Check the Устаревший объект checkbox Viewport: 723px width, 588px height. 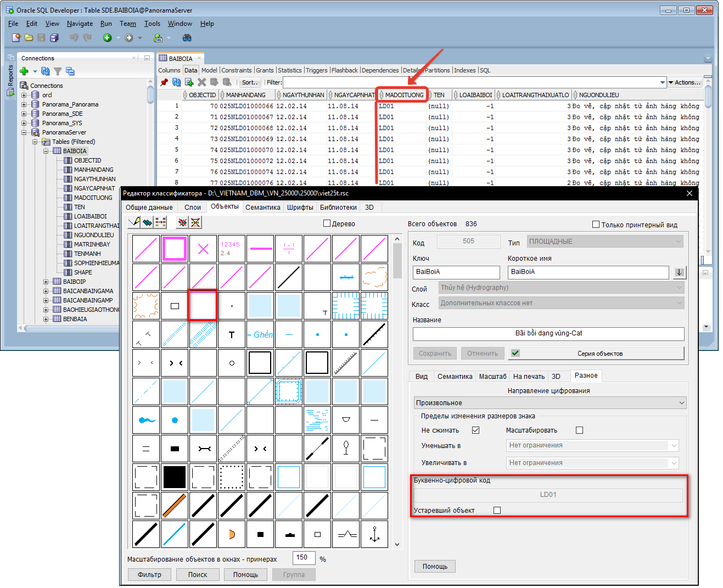tap(497, 511)
